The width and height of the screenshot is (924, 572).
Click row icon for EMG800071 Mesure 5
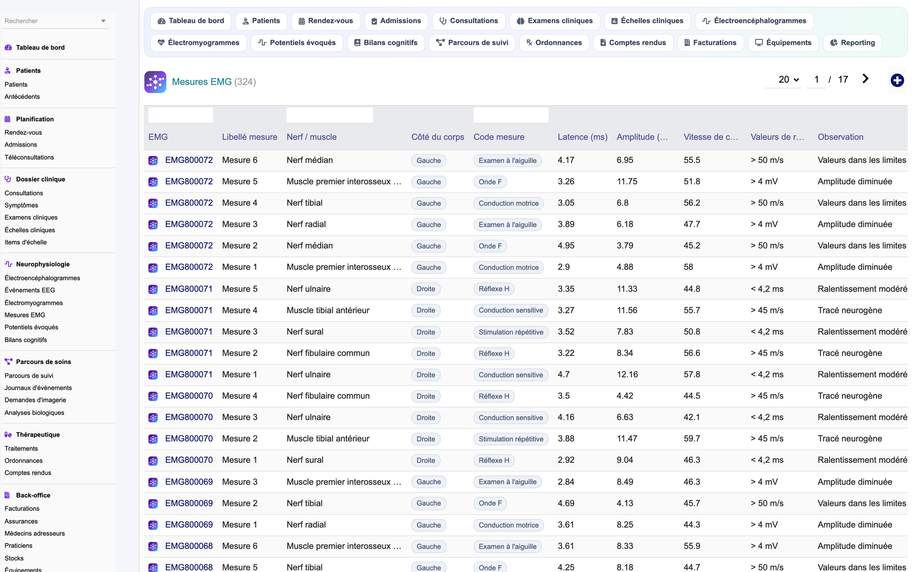click(153, 289)
